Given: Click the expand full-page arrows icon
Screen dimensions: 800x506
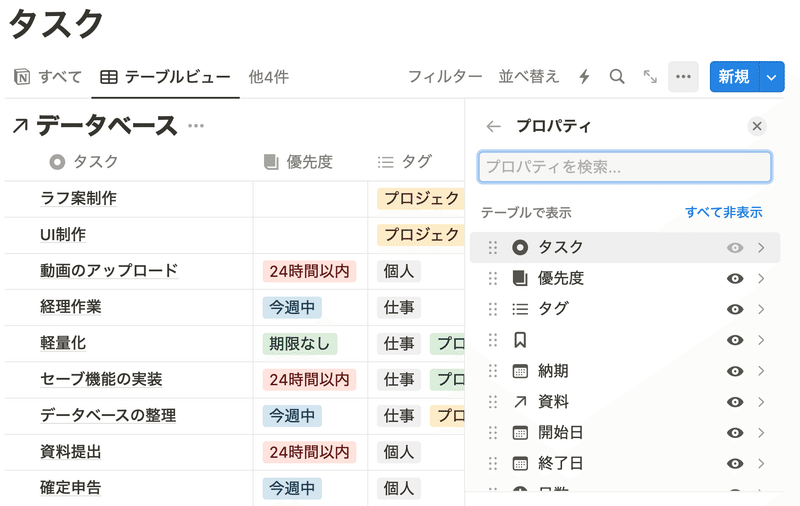Looking at the screenshot, I should tap(650, 77).
